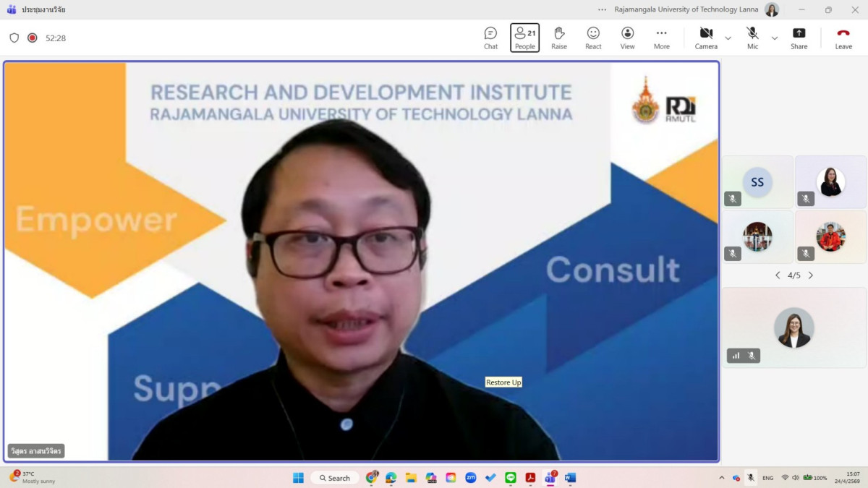Unmute the Mic
The width and height of the screenshot is (868, 488).
click(752, 38)
